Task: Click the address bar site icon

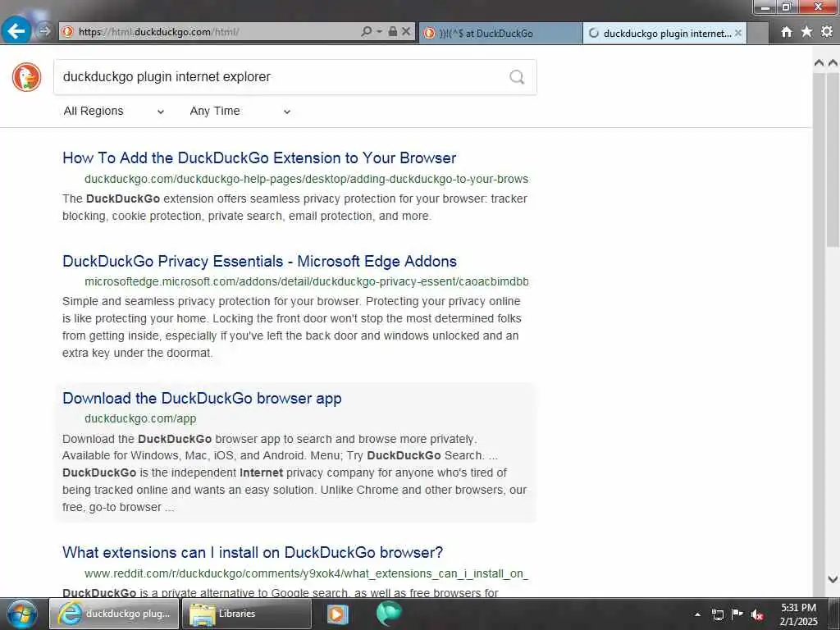Action: coord(67,32)
